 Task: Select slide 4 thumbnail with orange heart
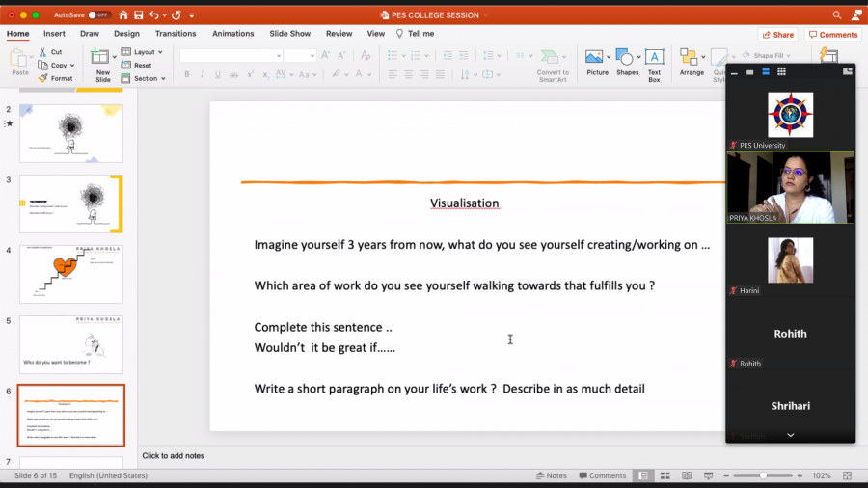(x=70, y=274)
